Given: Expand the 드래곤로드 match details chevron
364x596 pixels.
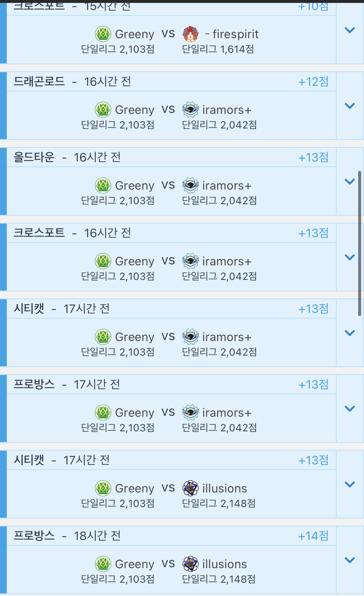Looking at the screenshot, I should click(x=350, y=106).
